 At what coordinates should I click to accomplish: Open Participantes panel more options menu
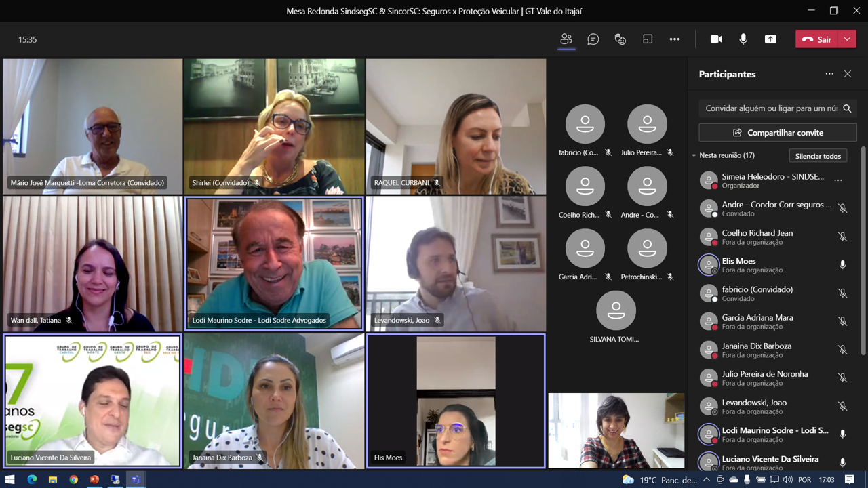pos(829,74)
